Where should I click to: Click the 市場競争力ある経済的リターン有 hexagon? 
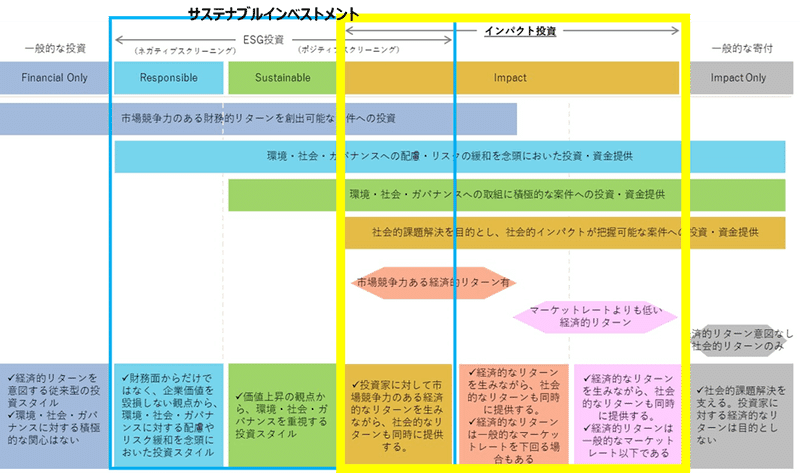click(433, 282)
